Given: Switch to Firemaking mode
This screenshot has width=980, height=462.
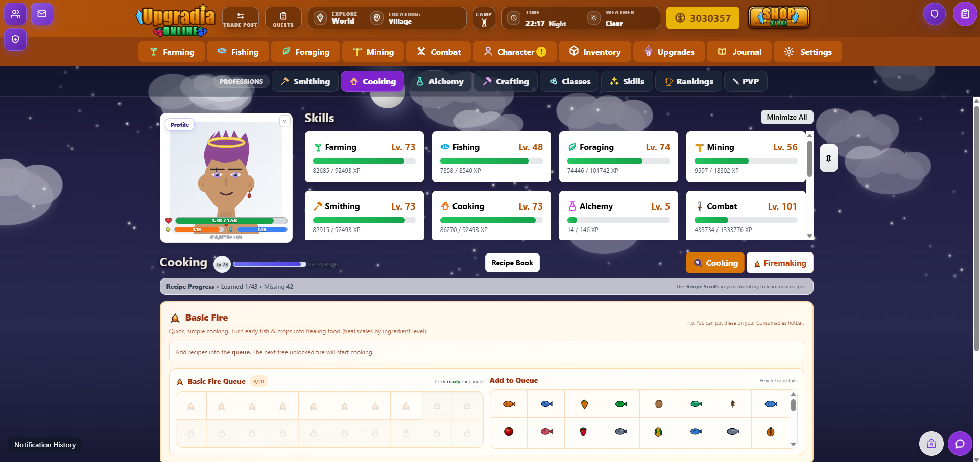Looking at the screenshot, I should click(780, 263).
